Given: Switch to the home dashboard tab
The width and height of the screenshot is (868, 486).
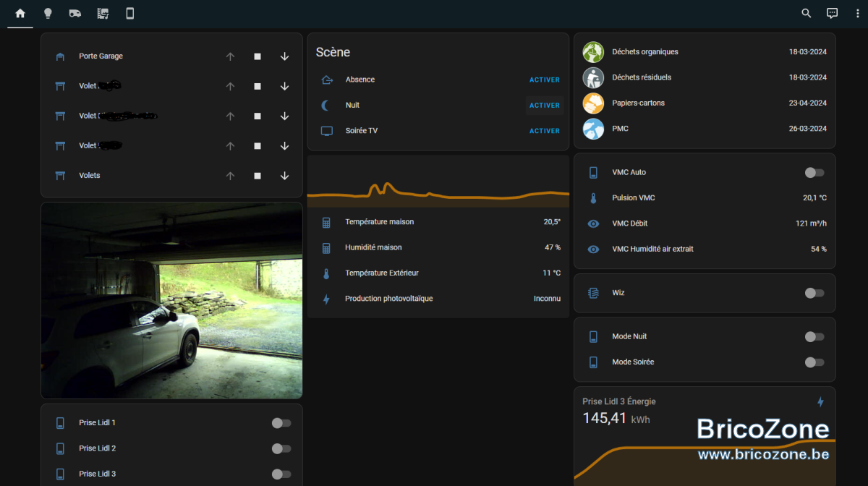Looking at the screenshot, I should [x=20, y=13].
